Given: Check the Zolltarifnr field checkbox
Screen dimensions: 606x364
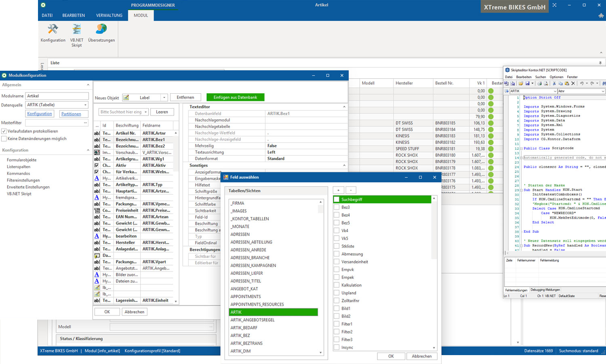Looking at the screenshot, I should point(337,301).
